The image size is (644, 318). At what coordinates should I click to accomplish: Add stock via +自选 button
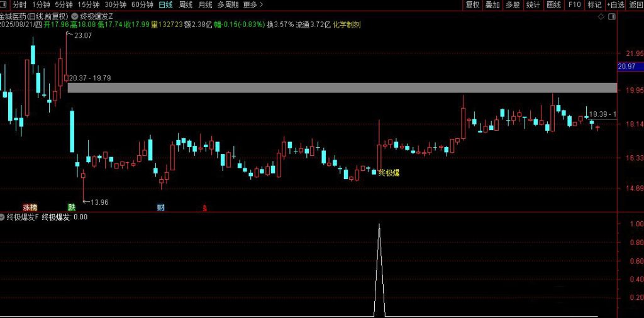615,5
